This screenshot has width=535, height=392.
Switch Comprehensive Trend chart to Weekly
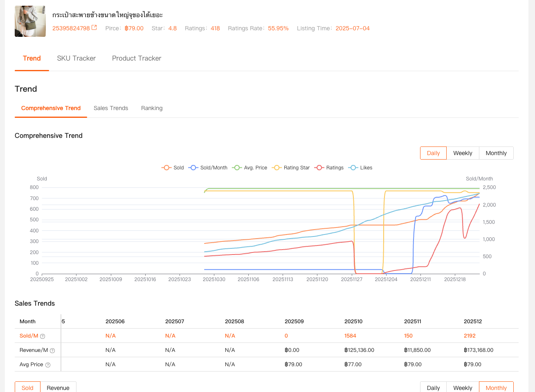click(x=463, y=153)
